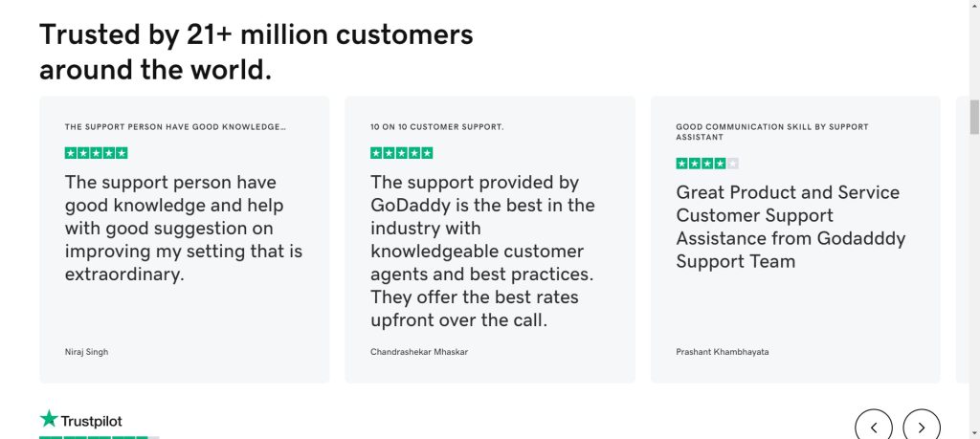Click reviewer name Niraj Singh
Screen dimensions: 980x439
[86, 352]
